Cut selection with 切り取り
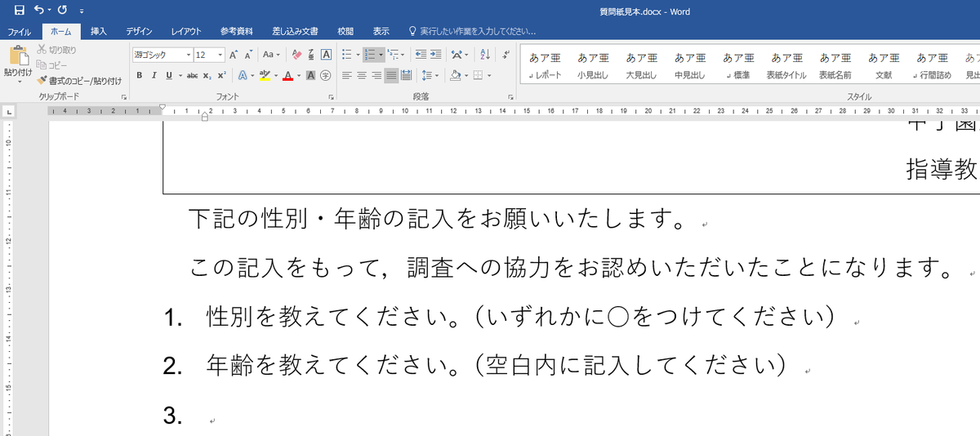980x436 pixels. [56, 50]
